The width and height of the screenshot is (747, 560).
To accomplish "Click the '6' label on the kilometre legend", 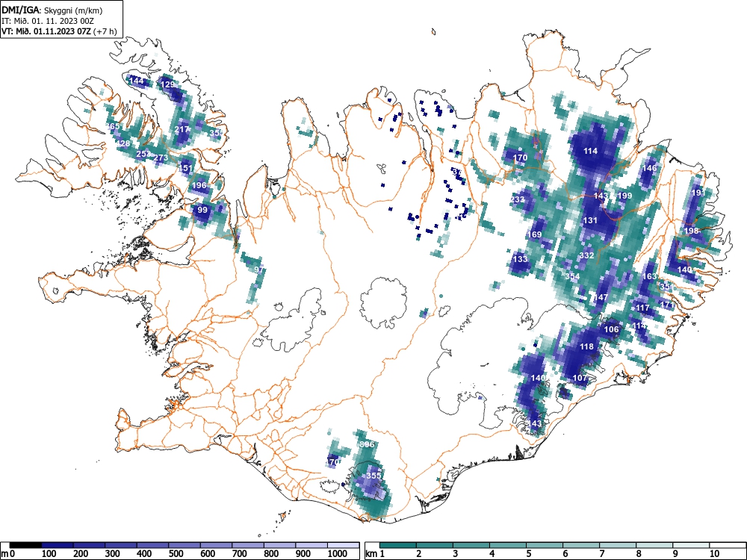I will click(x=565, y=554).
